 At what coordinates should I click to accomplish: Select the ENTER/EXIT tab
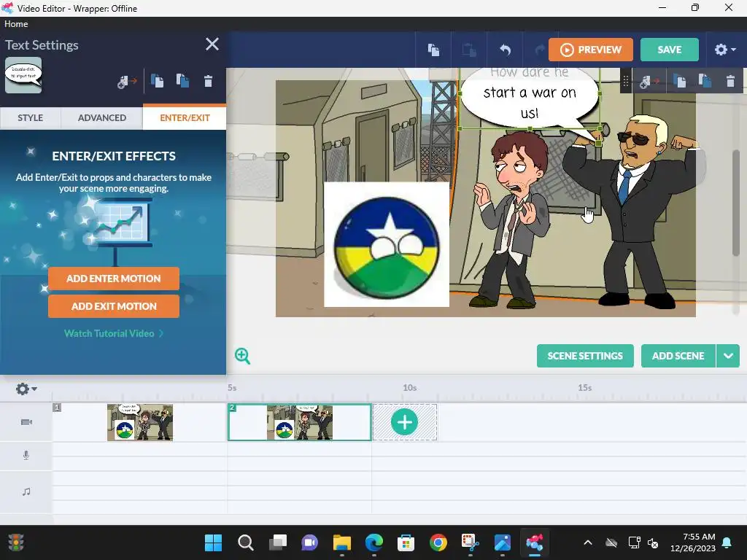(185, 117)
